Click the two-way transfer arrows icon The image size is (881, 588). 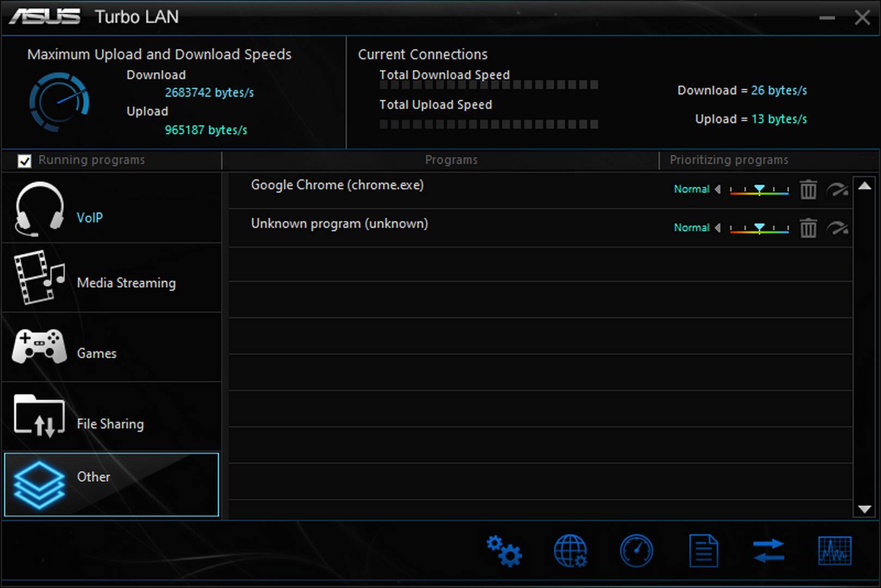pyautogui.click(x=769, y=551)
